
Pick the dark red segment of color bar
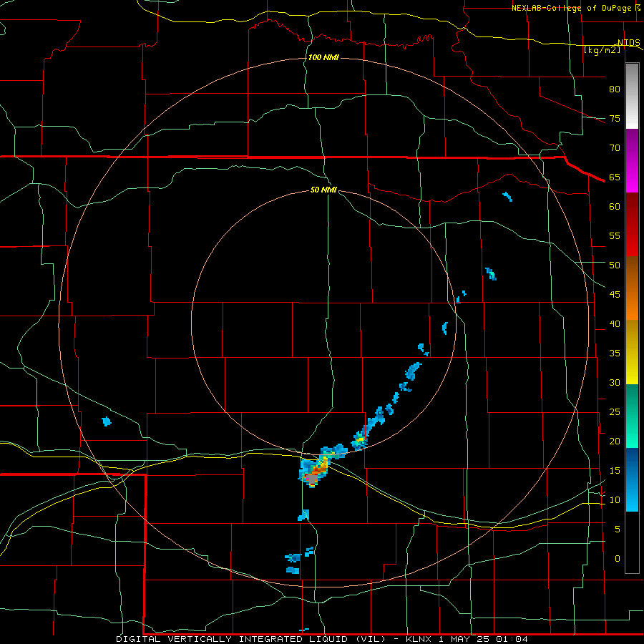(x=632, y=225)
